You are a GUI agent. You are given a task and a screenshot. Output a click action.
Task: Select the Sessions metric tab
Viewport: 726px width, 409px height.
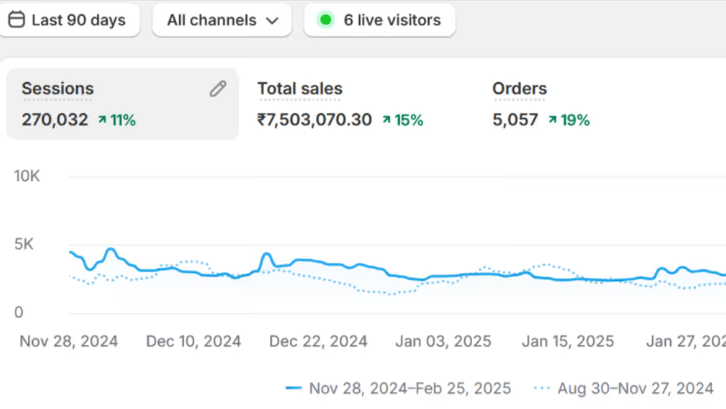pos(57,89)
